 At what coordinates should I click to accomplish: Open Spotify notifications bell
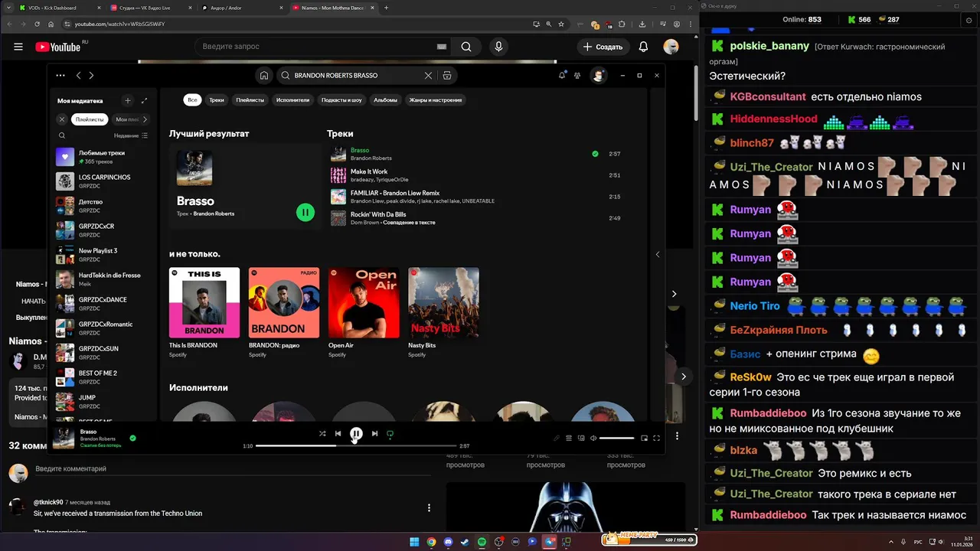[562, 75]
